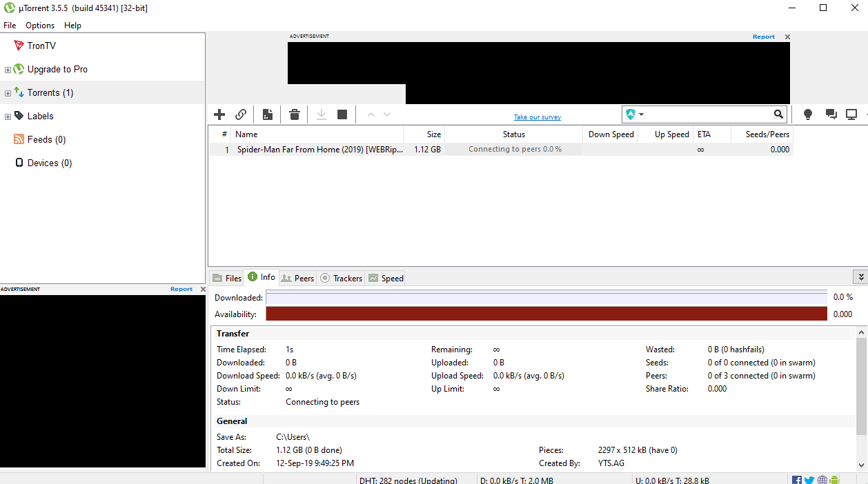Click Add Torrent from URL link icon
This screenshot has height=484, width=868.
tap(241, 114)
